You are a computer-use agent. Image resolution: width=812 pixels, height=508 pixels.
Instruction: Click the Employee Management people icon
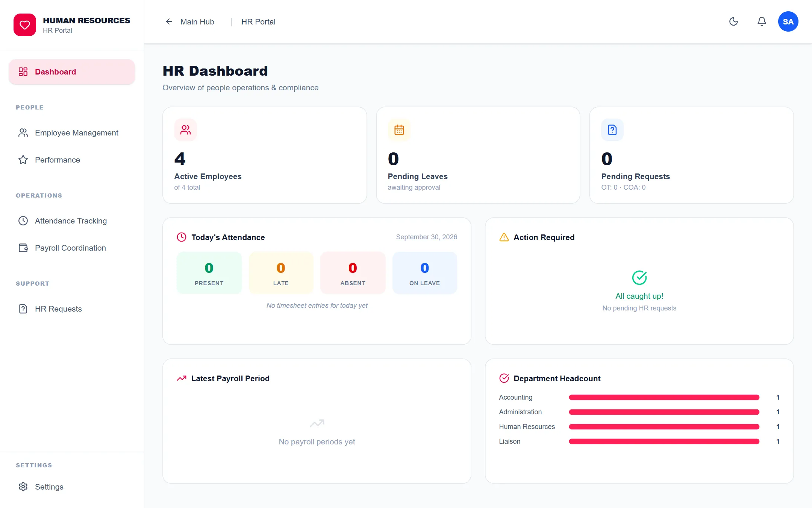pos(23,133)
